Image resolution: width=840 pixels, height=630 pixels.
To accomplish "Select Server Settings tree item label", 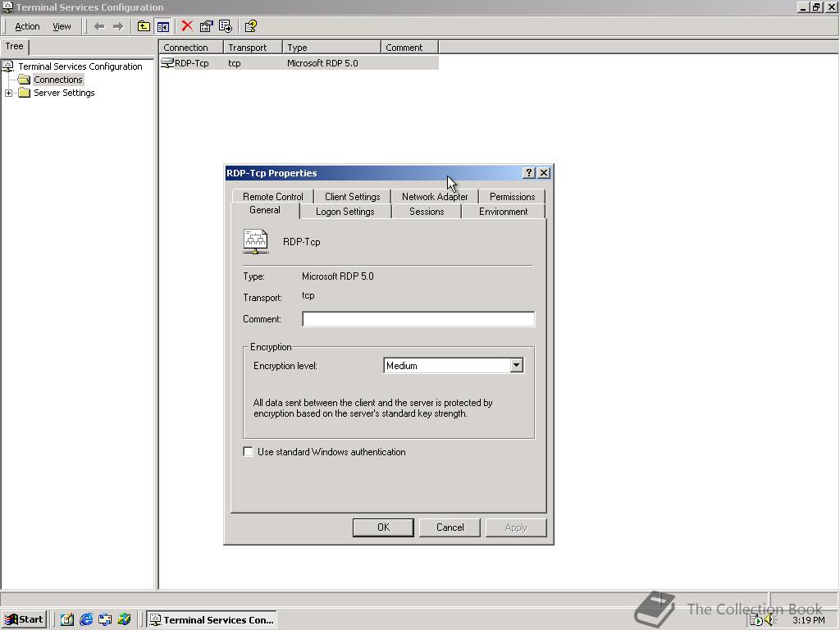I will pos(64,93).
